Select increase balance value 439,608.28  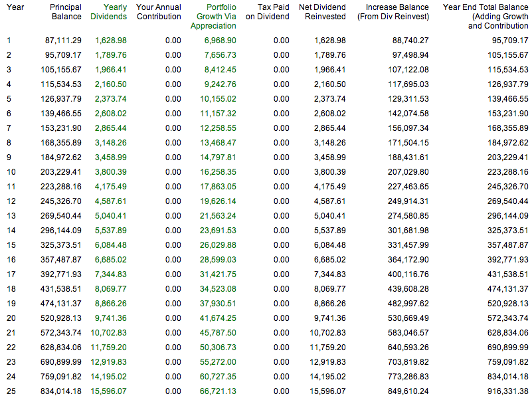coord(408,288)
